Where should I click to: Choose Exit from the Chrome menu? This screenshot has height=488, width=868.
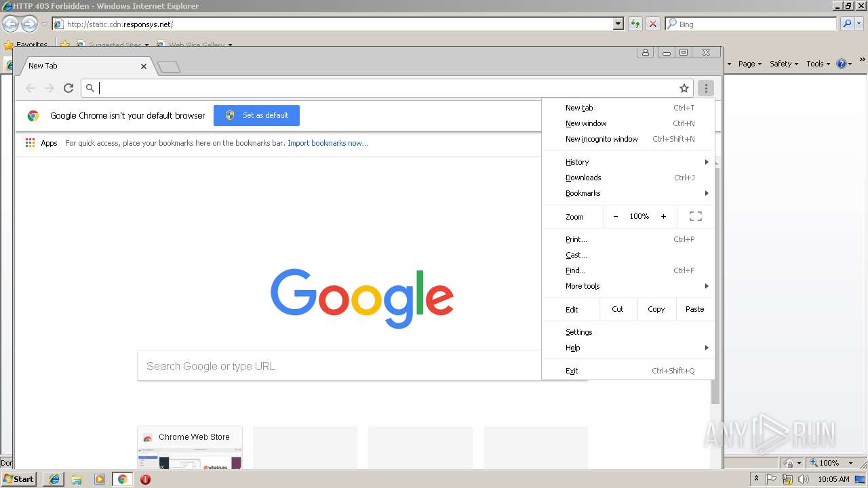628,371
